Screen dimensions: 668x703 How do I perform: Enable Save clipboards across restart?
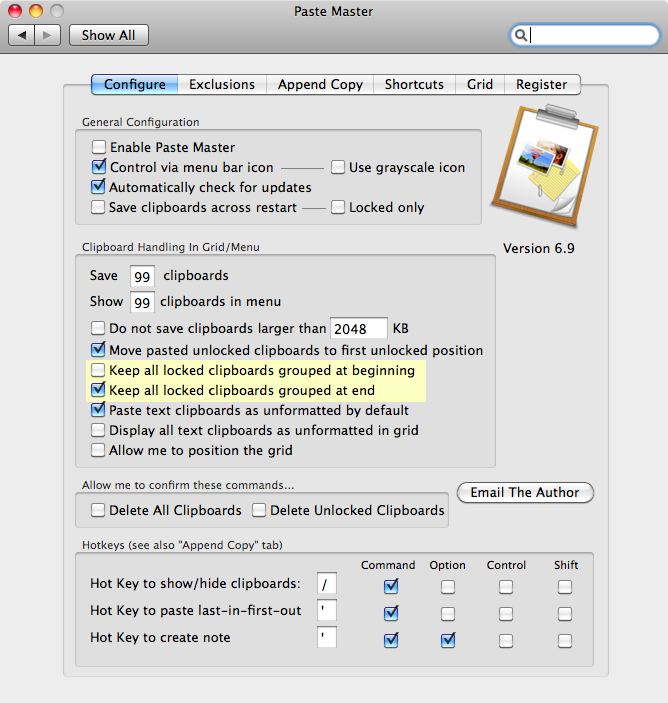pos(98,207)
